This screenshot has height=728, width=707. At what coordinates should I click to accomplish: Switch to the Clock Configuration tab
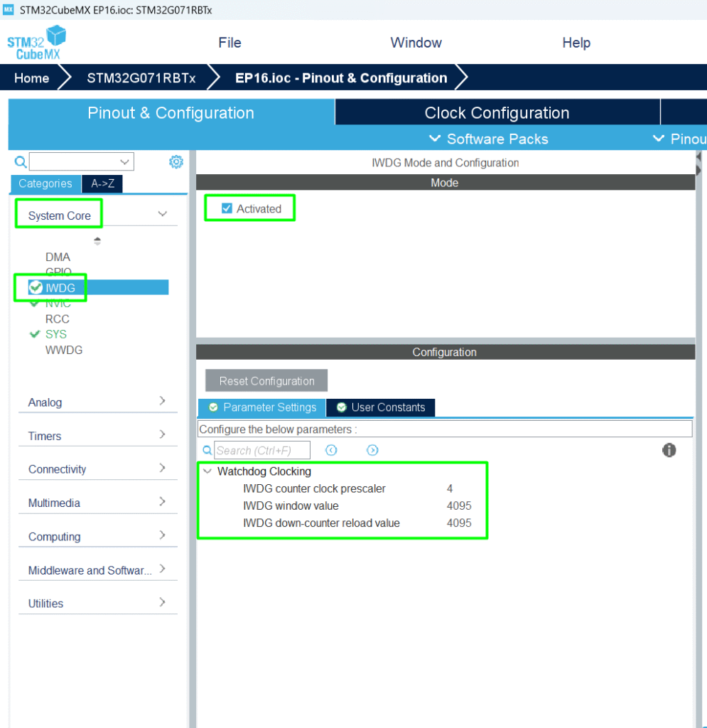[497, 113]
